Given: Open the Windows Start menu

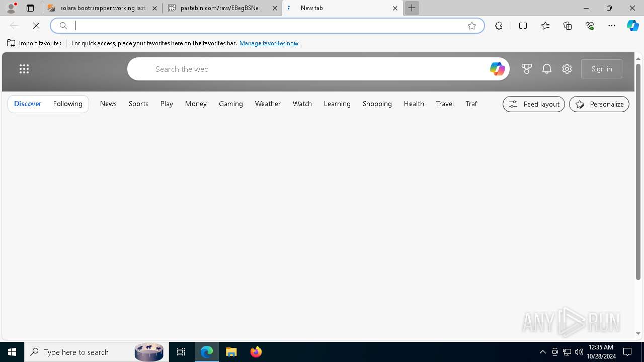Looking at the screenshot, I should pos(12,352).
